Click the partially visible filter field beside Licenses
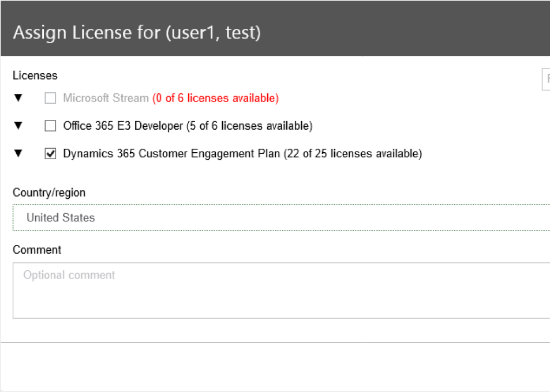The image size is (550, 392). coord(546,79)
